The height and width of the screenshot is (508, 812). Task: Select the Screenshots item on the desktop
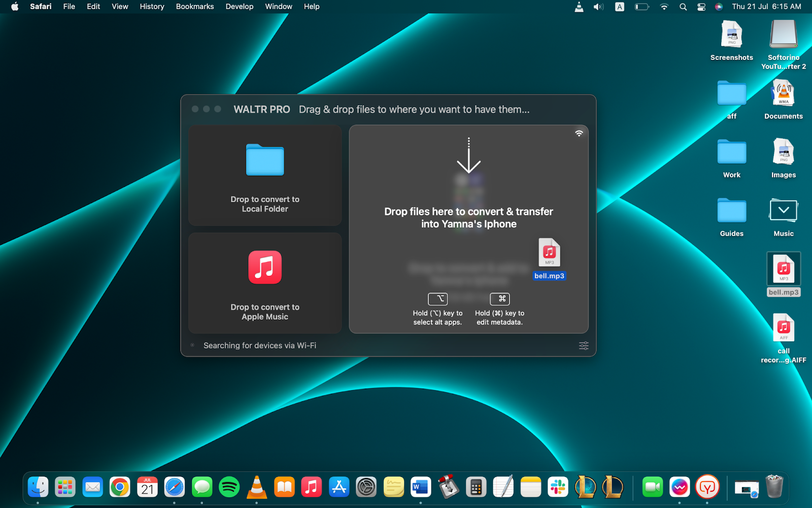732,41
